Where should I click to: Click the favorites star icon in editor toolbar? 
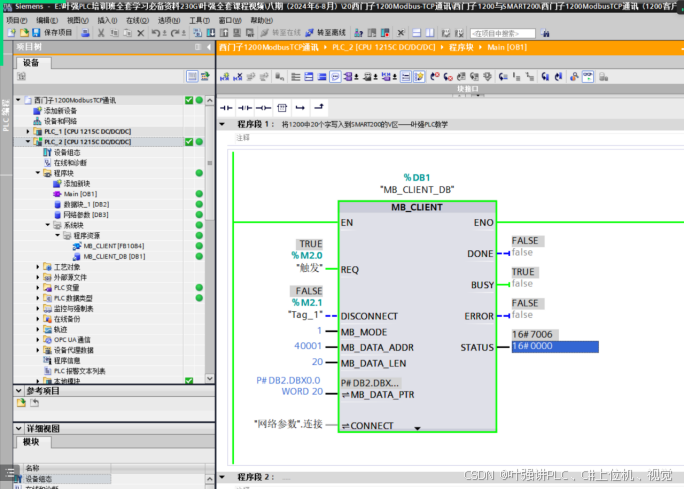coord(419,77)
